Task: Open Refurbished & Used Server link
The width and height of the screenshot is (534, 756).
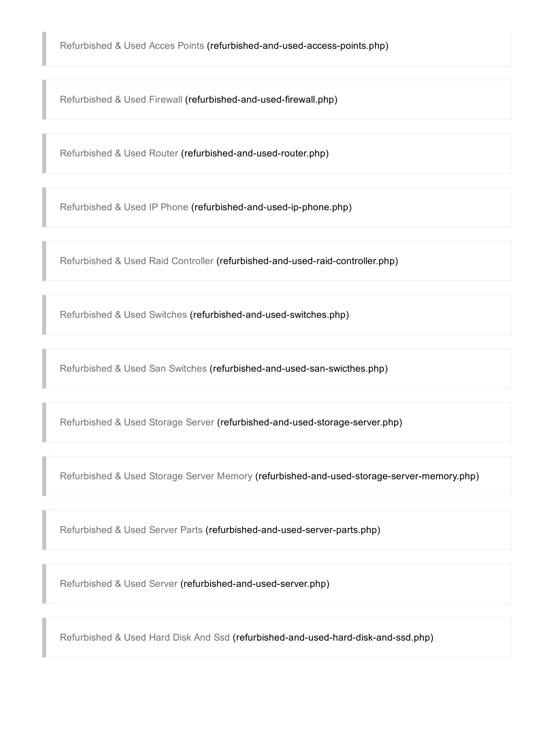Action: pyautogui.click(x=118, y=583)
